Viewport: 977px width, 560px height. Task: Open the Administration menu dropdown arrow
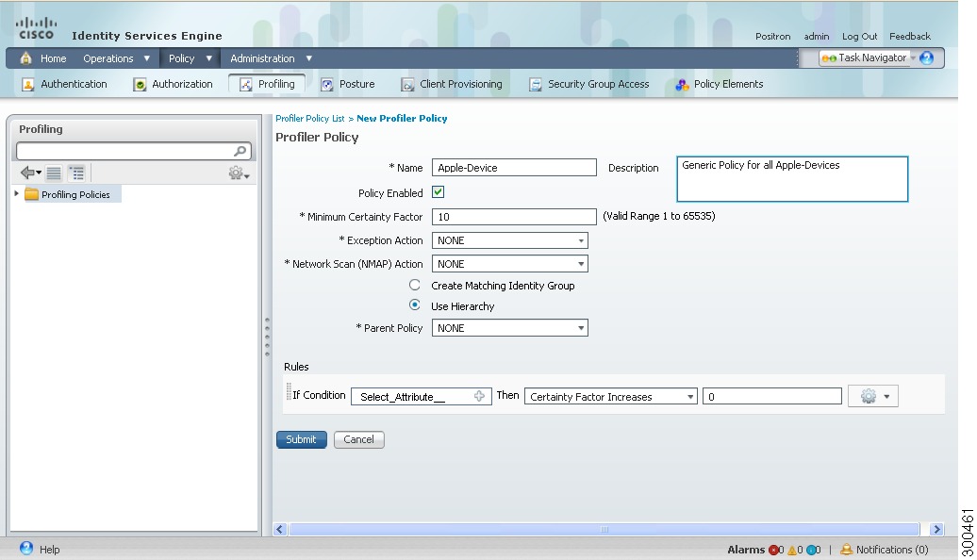point(309,58)
